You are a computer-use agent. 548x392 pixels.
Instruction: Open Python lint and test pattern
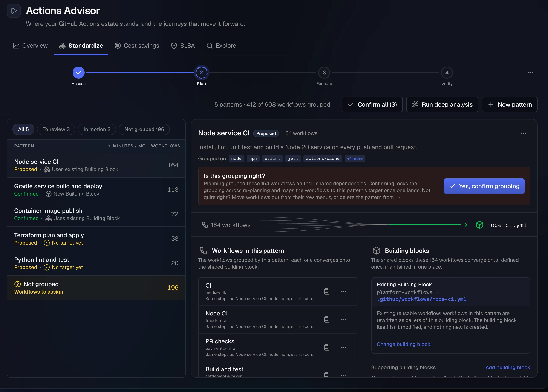coord(96,263)
